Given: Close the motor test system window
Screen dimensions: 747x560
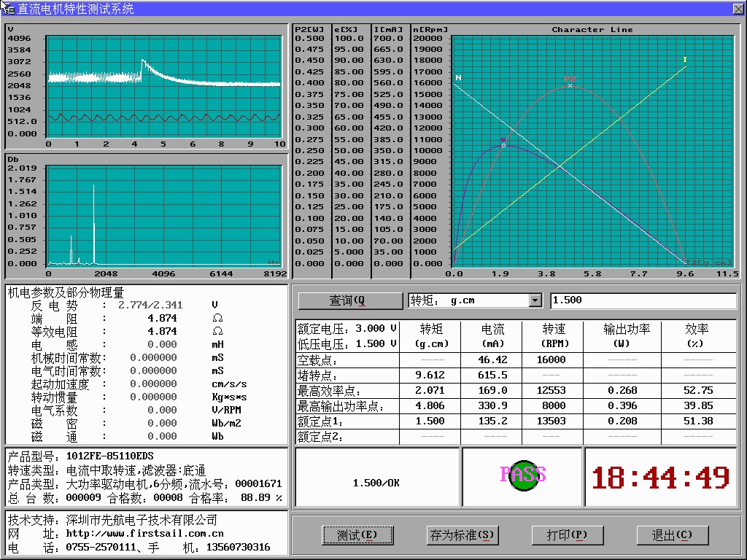Looking at the screenshot, I should pyautogui.click(x=738, y=9).
